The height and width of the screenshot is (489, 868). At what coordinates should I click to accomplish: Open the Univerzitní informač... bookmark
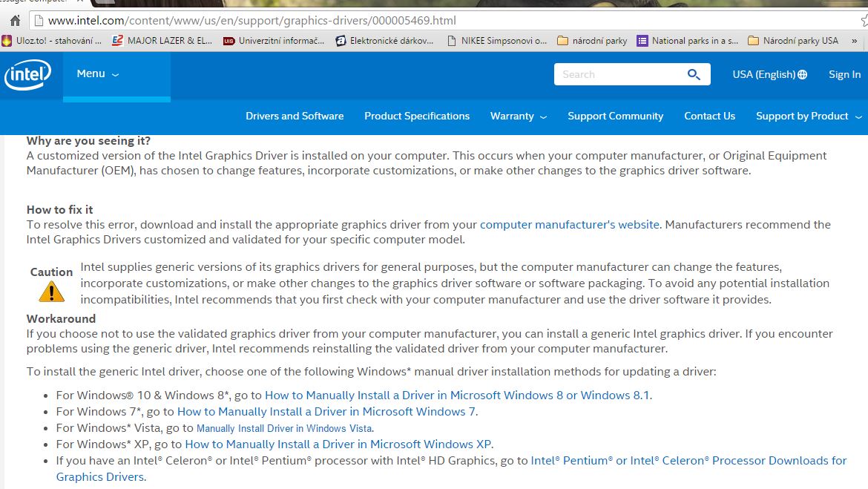(274, 41)
